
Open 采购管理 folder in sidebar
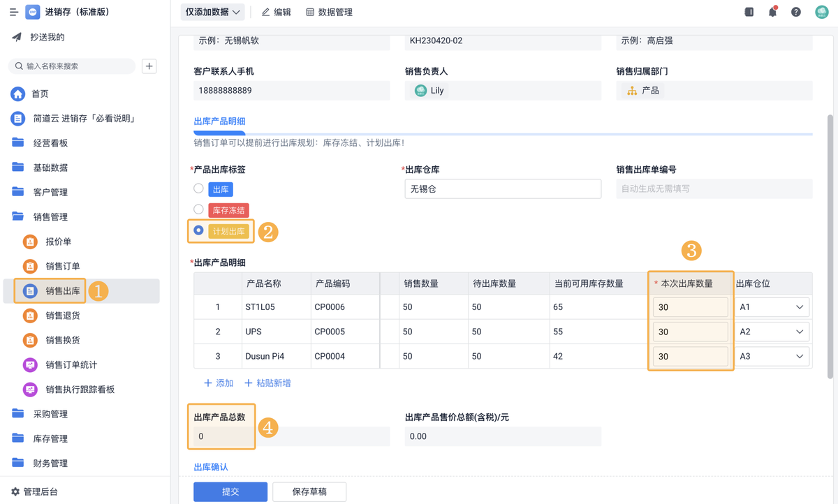(50, 414)
